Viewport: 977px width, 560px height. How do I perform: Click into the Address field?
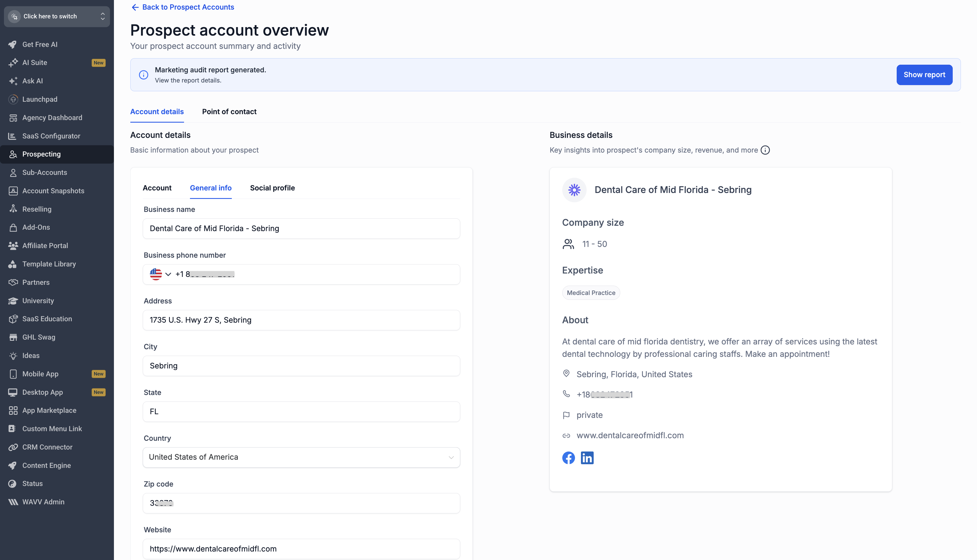coord(301,320)
